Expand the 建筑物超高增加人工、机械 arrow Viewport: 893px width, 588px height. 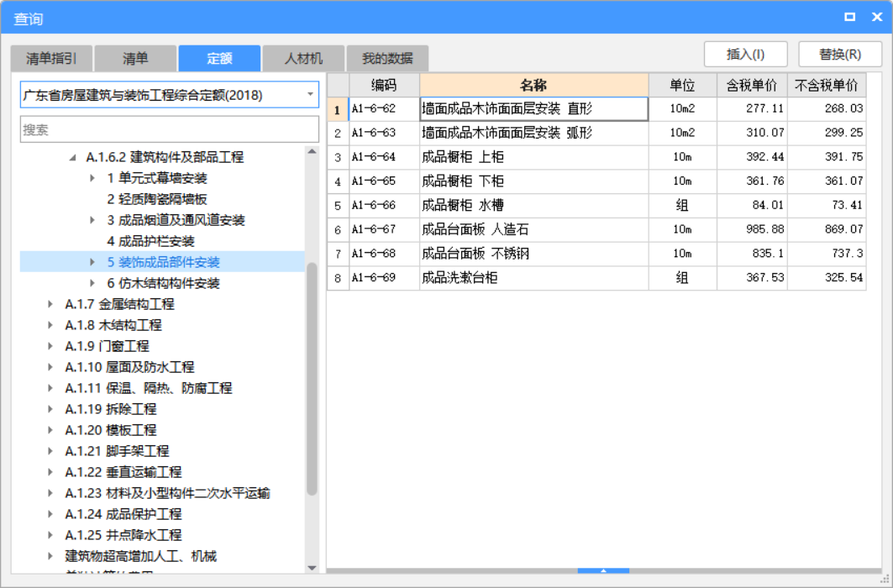pos(50,556)
